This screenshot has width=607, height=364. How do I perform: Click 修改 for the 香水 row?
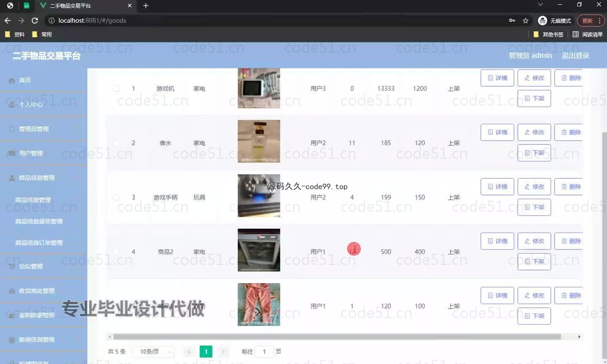coord(534,132)
